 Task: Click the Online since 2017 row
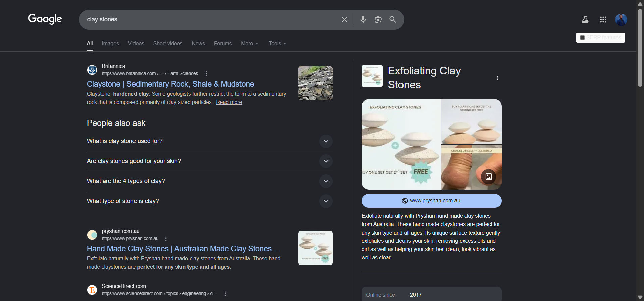[x=431, y=295]
